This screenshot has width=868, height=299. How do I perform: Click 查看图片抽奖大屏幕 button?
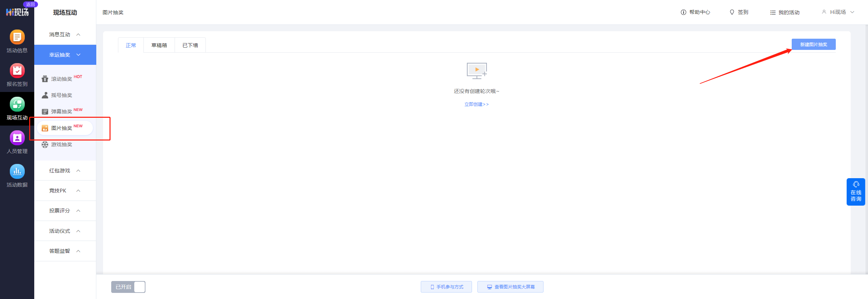[x=510, y=287]
